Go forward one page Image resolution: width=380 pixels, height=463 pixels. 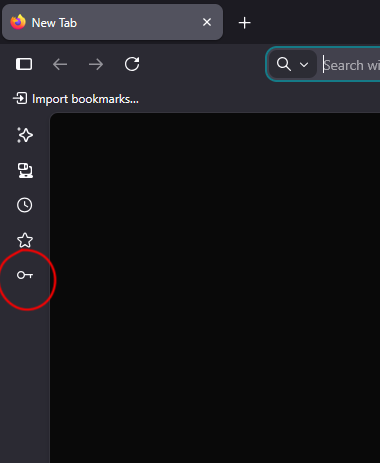[96, 64]
